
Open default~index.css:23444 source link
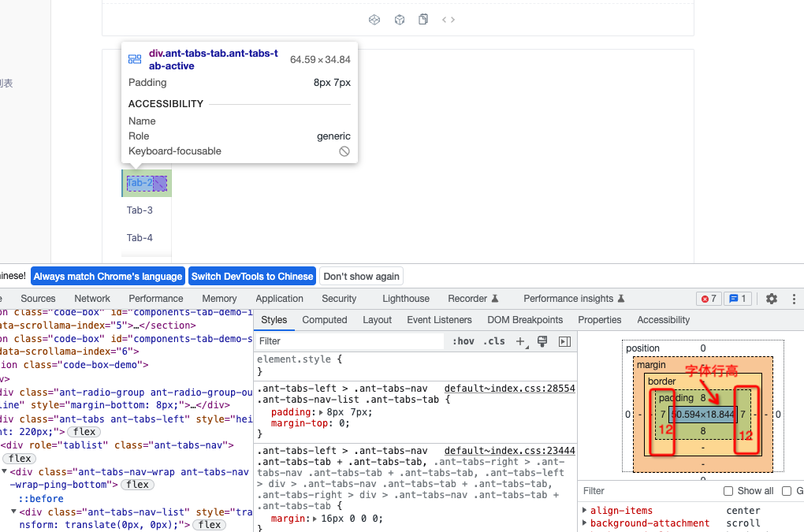[510, 451]
